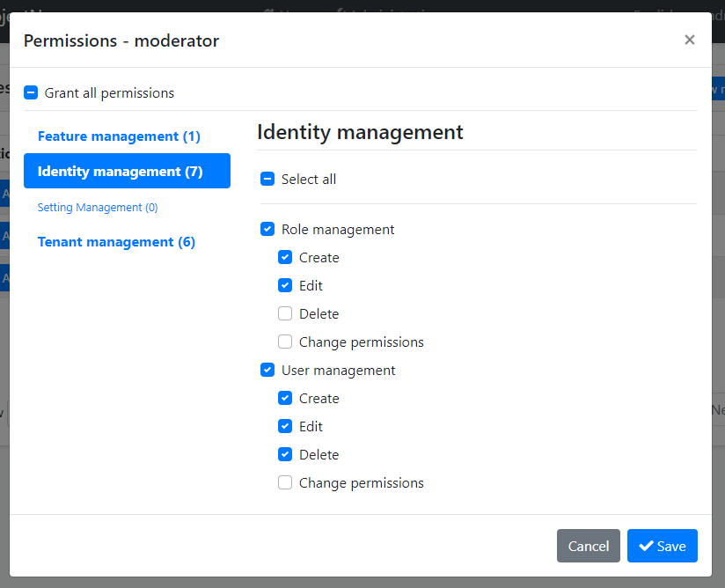The width and height of the screenshot is (725, 588).
Task: Check Select all under Identity management
Action: [267, 179]
